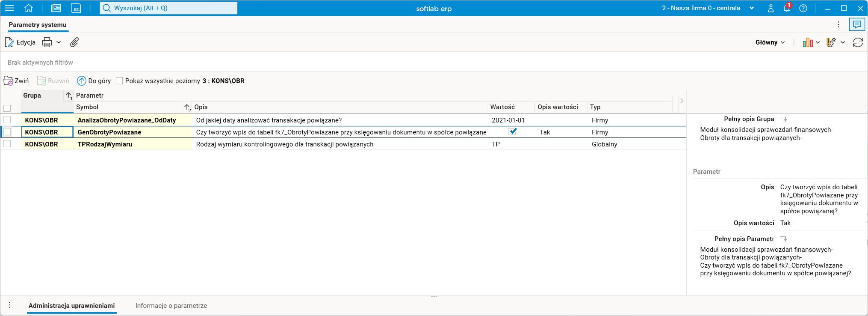Viewport: 868px width, 316px height.
Task: Tick the checkbox for AnalizaObrotyPowiazane_OdDaty row
Action: 7,120
